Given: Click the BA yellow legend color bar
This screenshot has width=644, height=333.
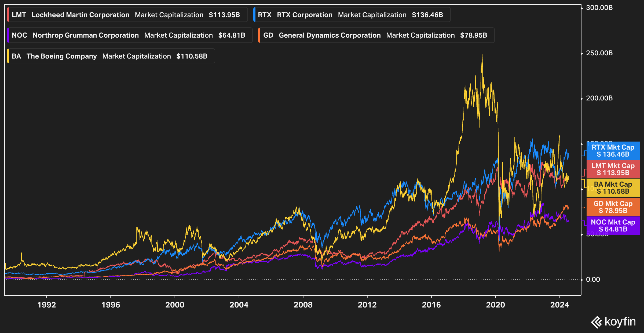Looking at the screenshot, I should pyautogui.click(x=8, y=56).
